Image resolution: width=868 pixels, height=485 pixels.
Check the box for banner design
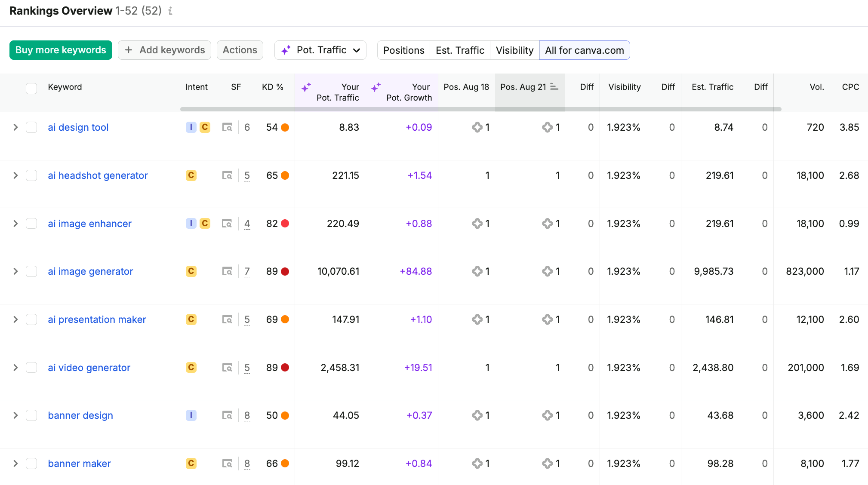pyautogui.click(x=31, y=415)
